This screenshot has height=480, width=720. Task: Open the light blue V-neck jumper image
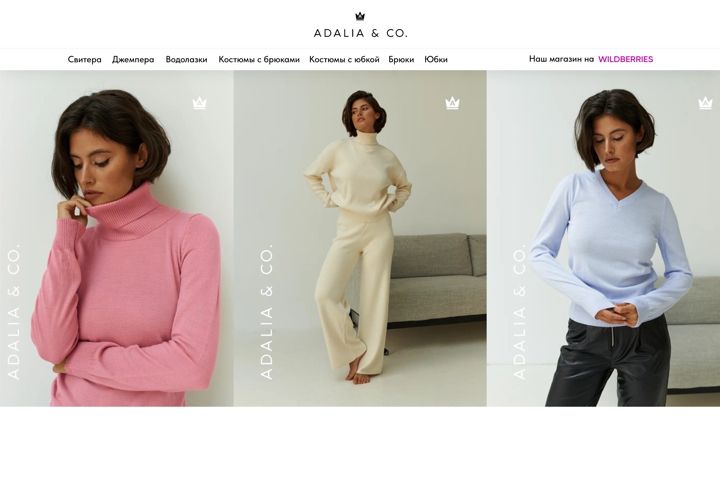point(603,238)
